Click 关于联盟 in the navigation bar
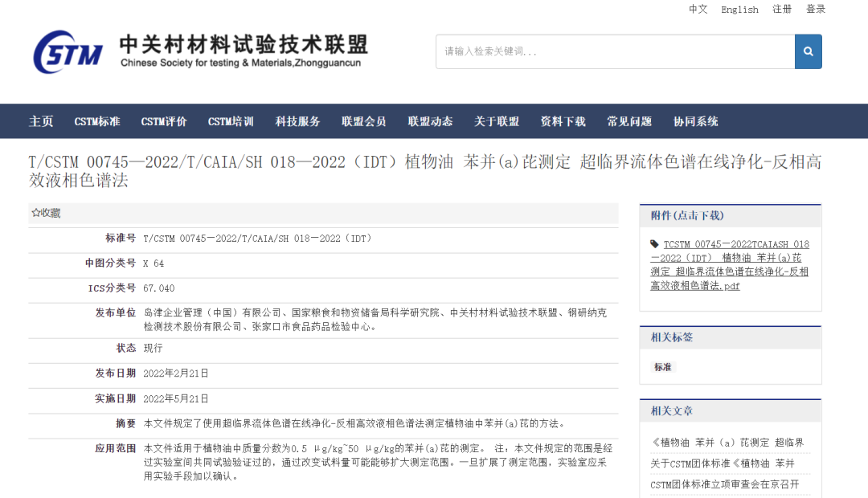Image resolution: width=868 pixels, height=498 pixels. [497, 121]
